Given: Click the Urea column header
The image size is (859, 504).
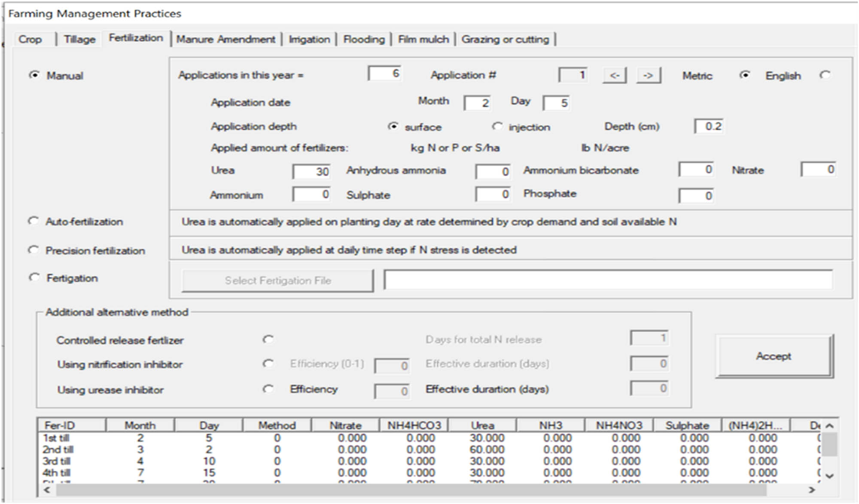Looking at the screenshot, I should [482, 425].
